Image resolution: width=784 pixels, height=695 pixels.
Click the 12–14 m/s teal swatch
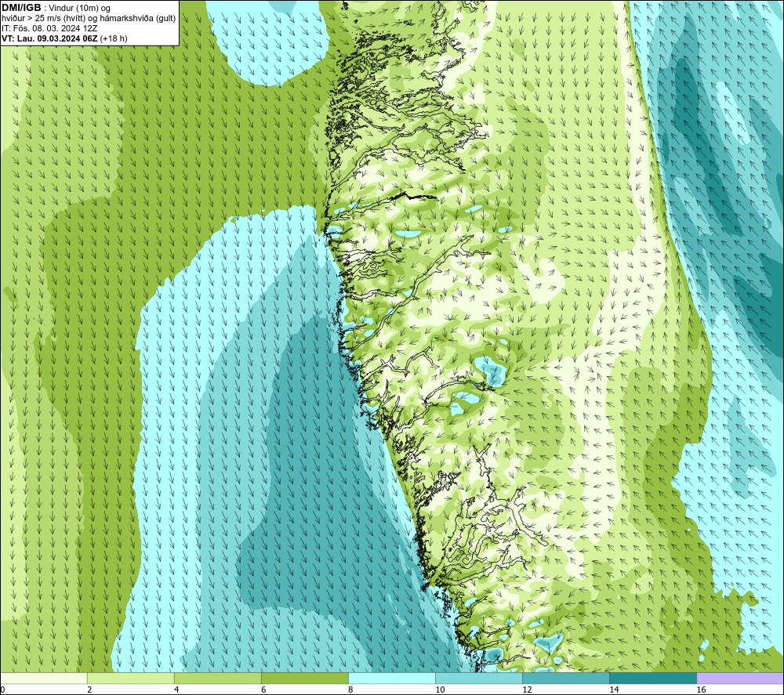565,678
